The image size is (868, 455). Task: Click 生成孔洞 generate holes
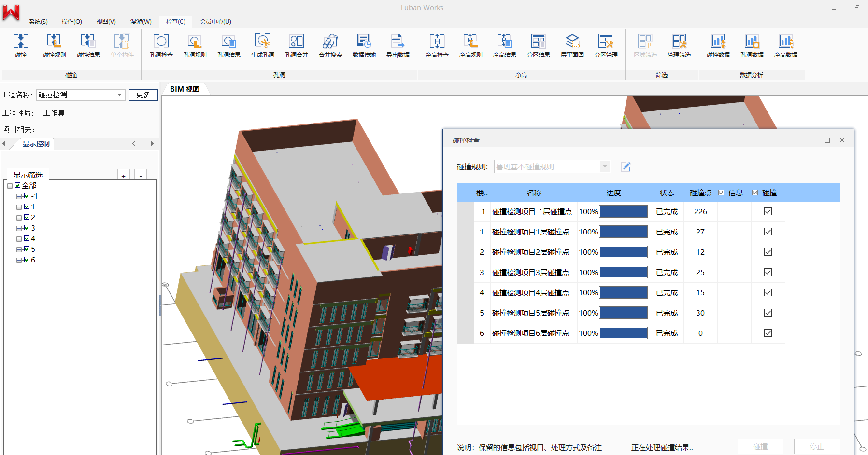point(263,46)
